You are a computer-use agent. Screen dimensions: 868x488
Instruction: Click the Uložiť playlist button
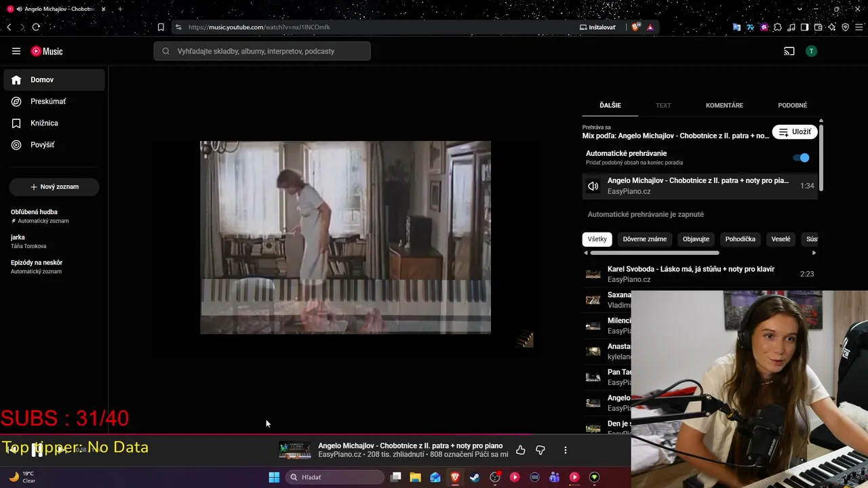tap(795, 132)
